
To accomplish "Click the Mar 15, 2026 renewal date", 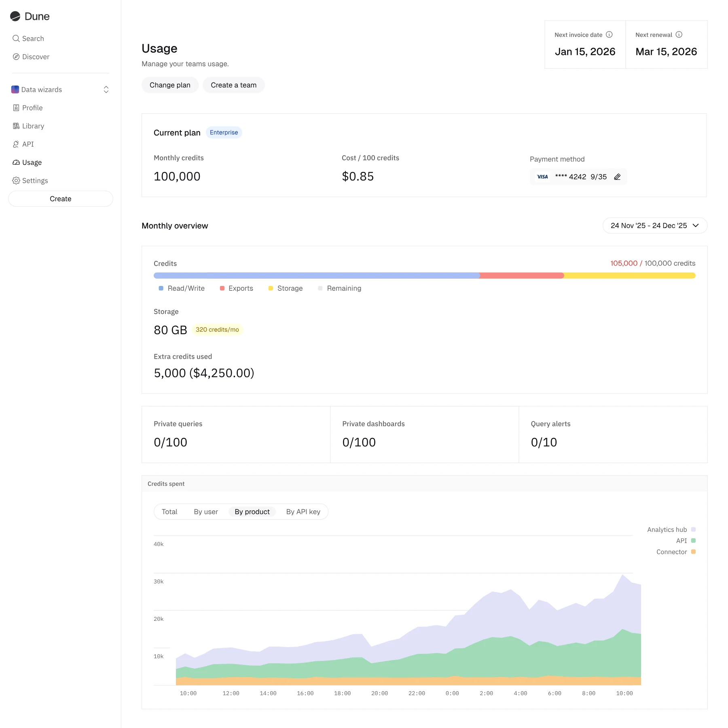I will click(x=666, y=52).
